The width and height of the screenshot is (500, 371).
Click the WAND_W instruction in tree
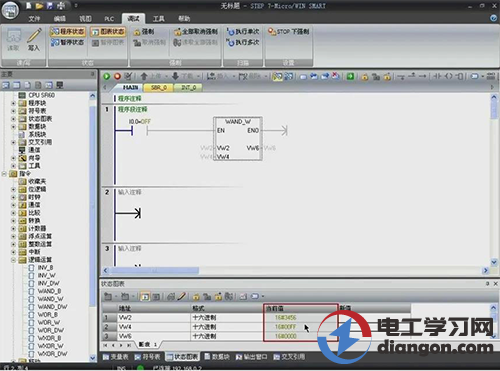pyautogui.click(x=50, y=299)
